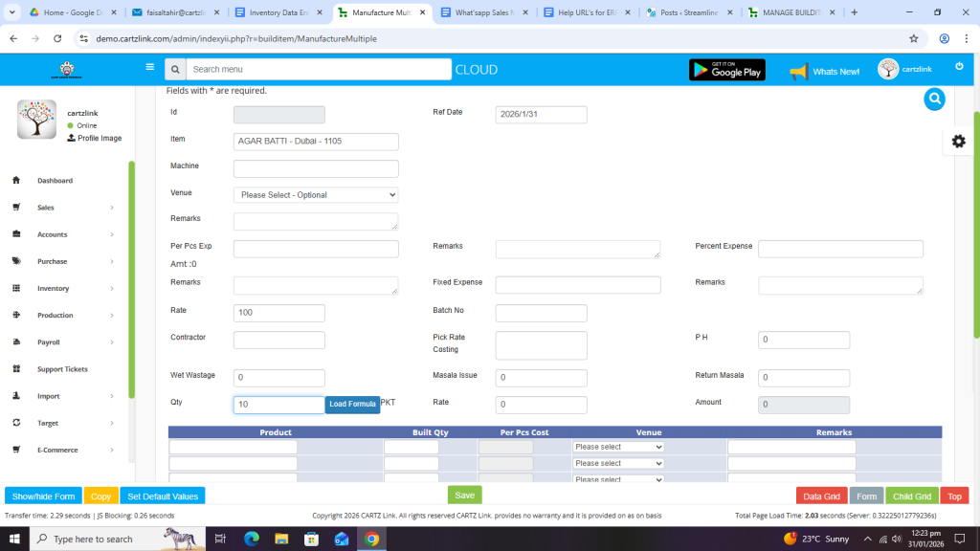Click the Show/hide Form button
Screen dimensions: 980x551
pos(43,496)
